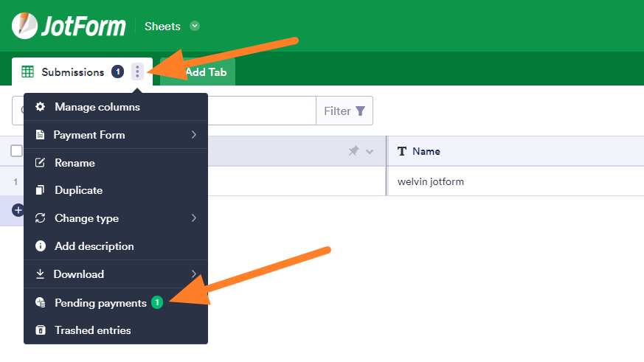Click the Trashed entries trash icon
This screenshot has height=362, width=644.
click(41, 330)
